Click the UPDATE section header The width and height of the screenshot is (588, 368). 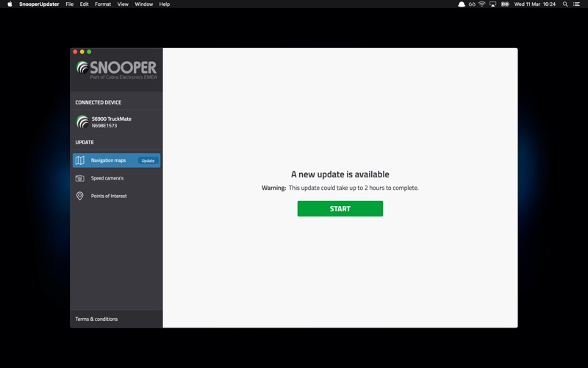point(85,142)
